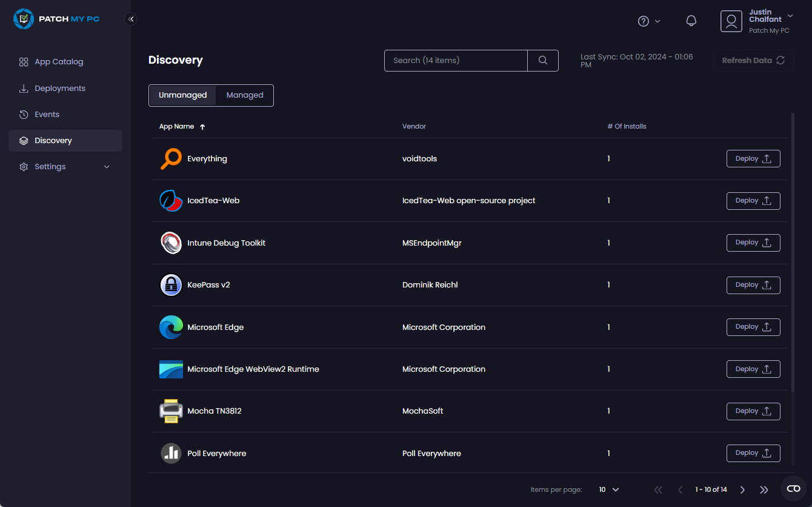
Task: Click the search magnifier icon
Action: point(542,61)
